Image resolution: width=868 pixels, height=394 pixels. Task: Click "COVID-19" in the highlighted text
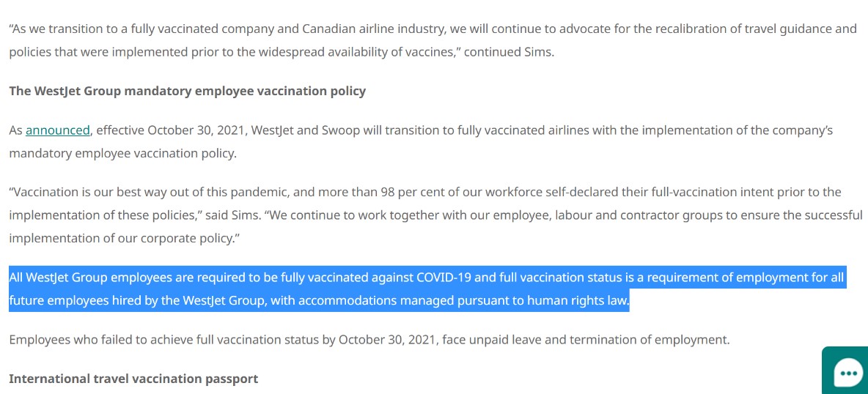pyautogui.click(x=444, y=278)
